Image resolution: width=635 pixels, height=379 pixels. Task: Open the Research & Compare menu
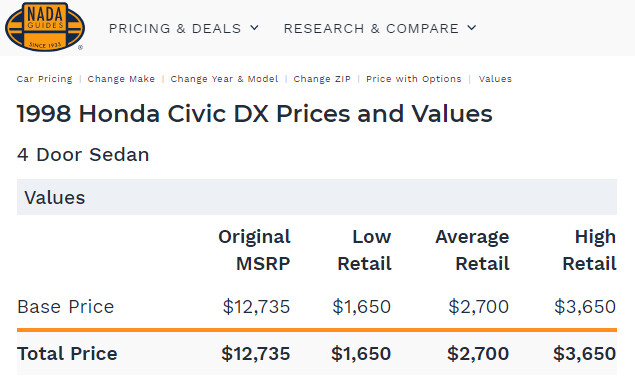click(380, 28)
